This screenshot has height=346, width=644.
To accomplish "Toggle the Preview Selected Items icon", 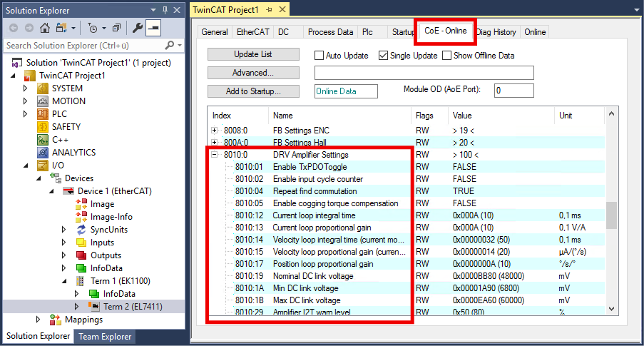I will pos(153,28).
